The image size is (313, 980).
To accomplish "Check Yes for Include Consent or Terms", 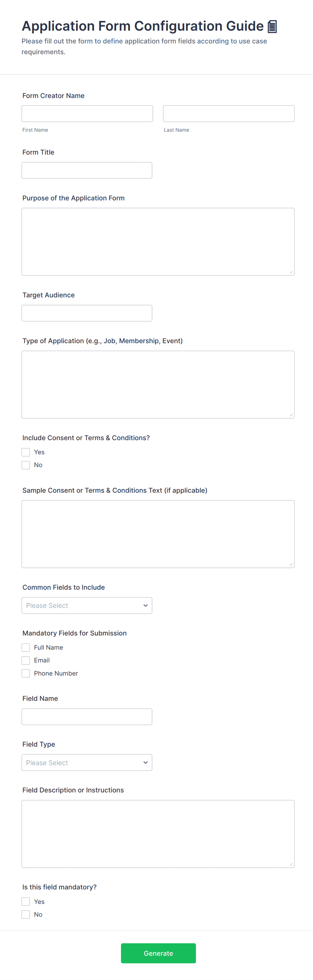I will (x=26, y=452).
